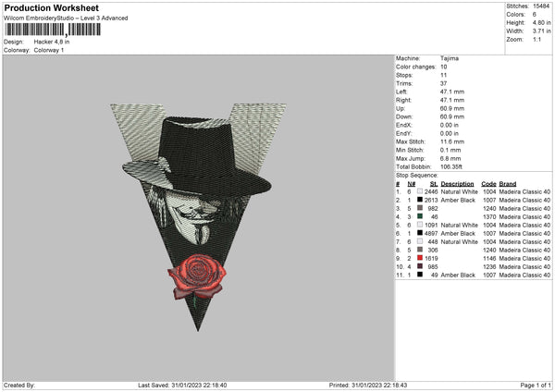This screenshot has height=392, width=555.
Task: Click the Production Worksheet title
Action: click(52, 7)
